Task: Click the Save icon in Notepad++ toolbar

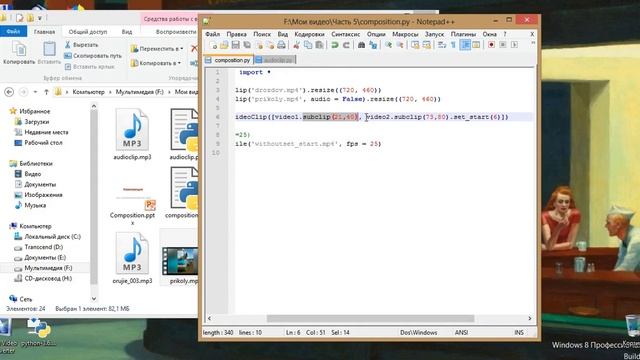Action: (236, 45)
